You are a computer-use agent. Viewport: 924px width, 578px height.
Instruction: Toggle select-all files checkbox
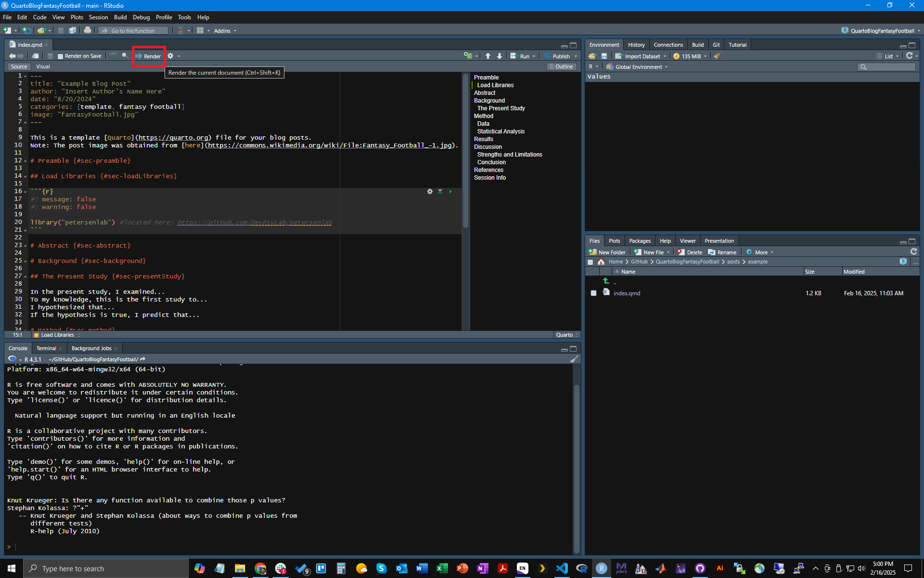590,262
